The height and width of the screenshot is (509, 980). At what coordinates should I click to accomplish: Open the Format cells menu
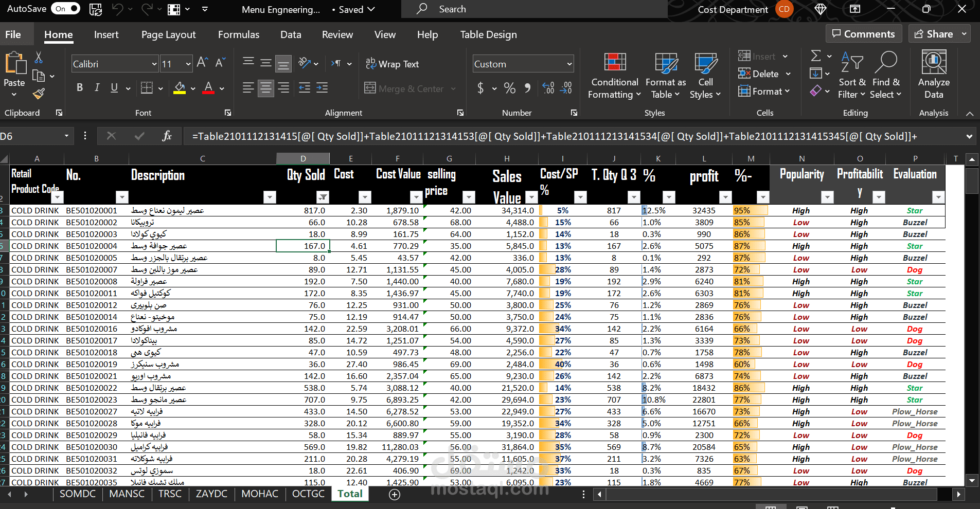[x=763, y=92]
